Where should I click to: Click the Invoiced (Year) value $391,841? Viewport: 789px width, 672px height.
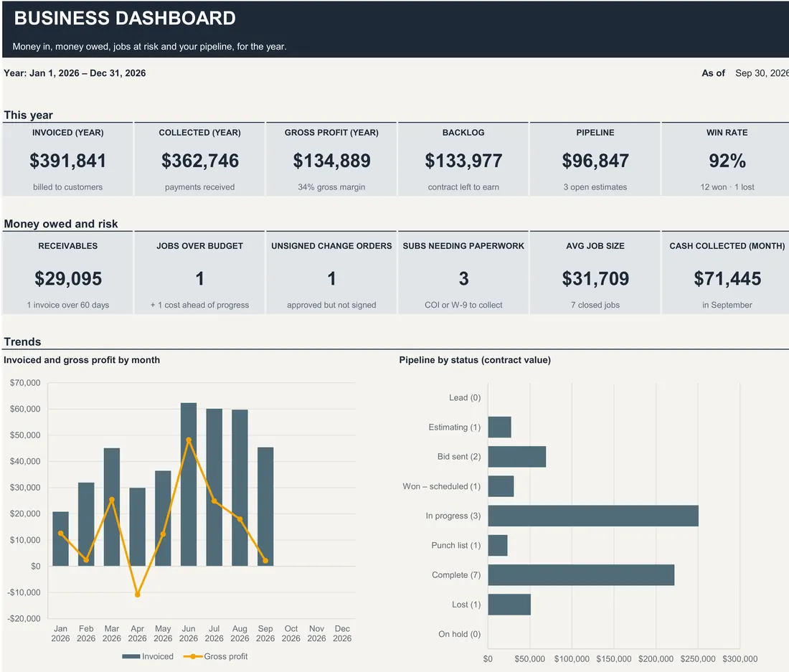tap(68, 161)
